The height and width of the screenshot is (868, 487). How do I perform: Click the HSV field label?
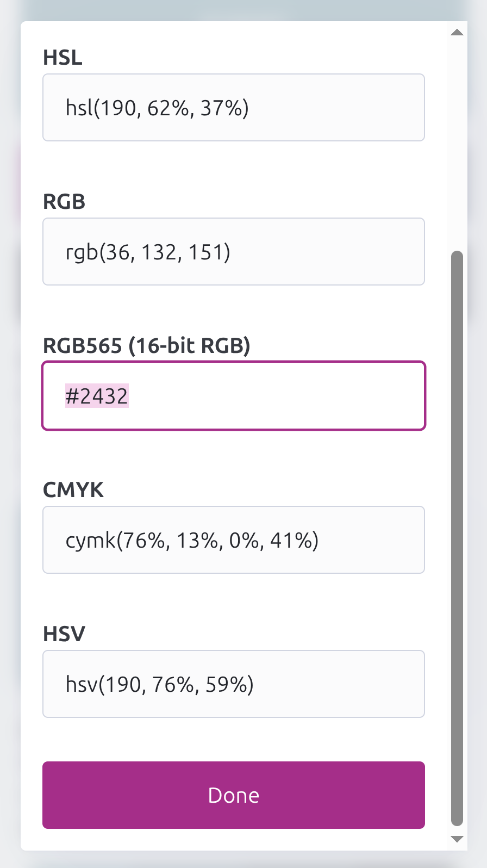click(x=64, y=634)
